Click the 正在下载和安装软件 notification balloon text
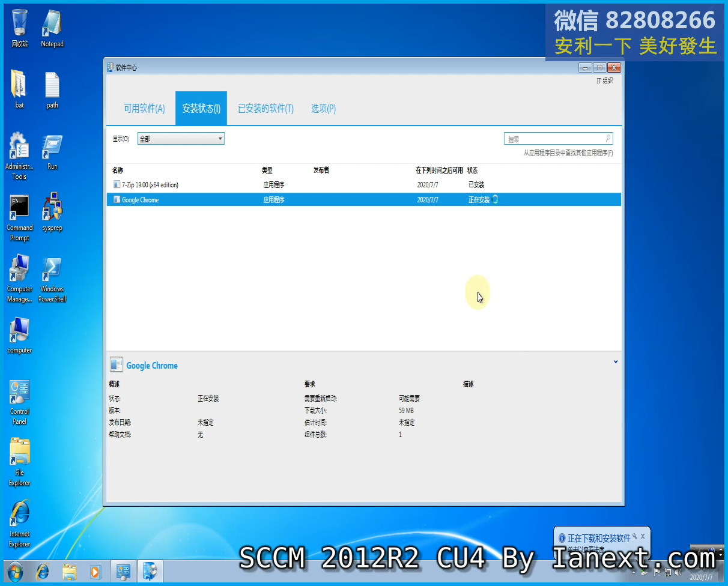 pyautogui.click(x=599, y=538)
